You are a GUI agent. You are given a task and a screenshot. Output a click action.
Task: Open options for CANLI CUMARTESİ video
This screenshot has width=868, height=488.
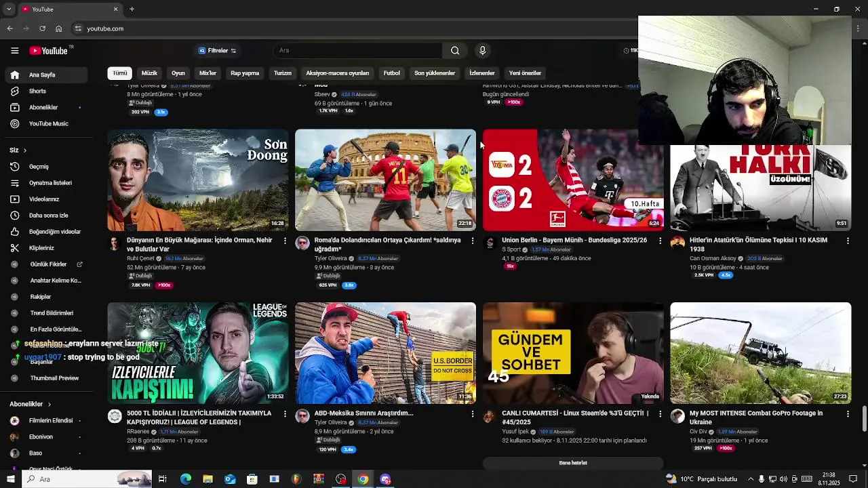660,413
